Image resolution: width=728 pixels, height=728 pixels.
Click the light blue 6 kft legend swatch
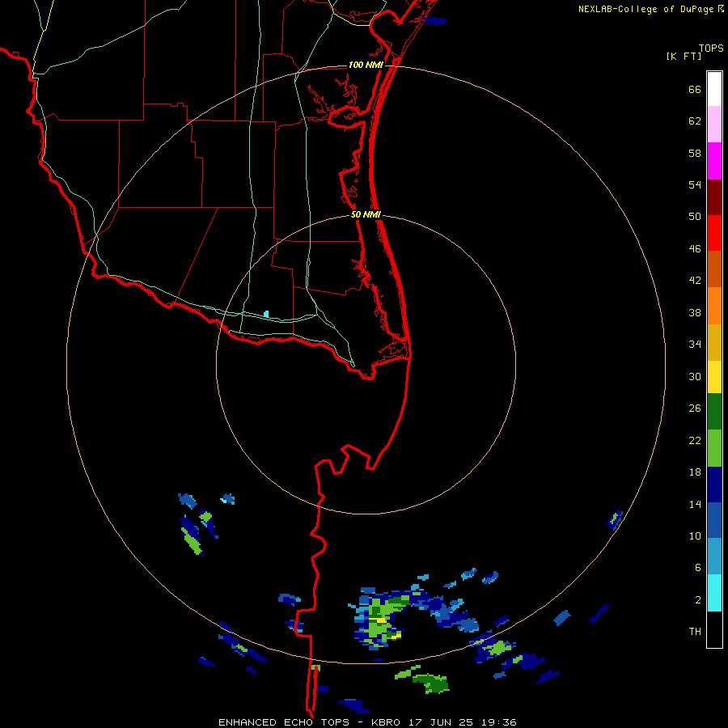coord(714,557)
